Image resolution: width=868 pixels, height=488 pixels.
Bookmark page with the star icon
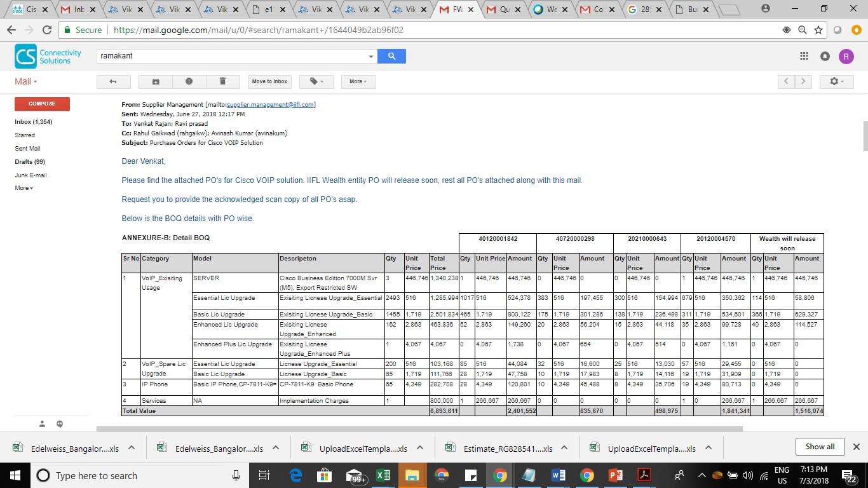[818, 30]
